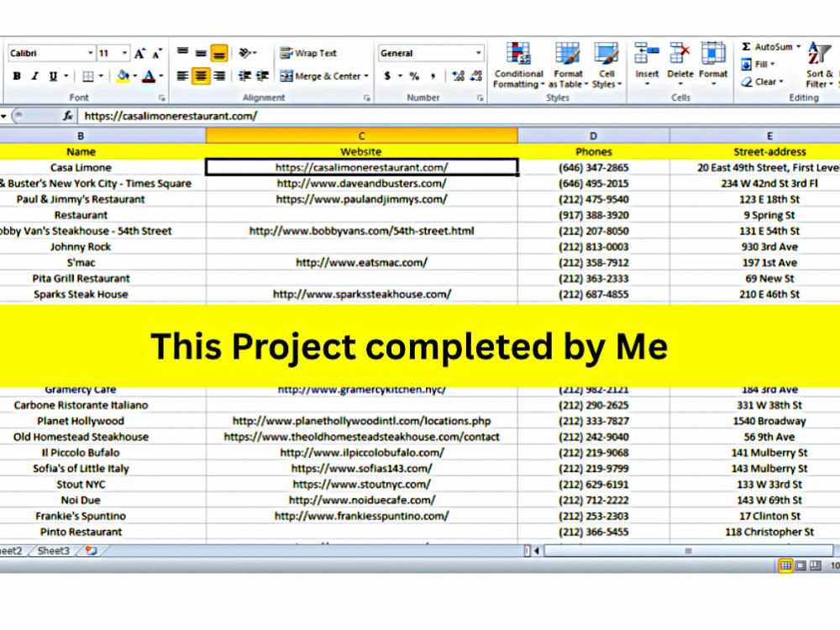Image resolution: width=840 pixels, height=630 pixels.
Task: Click in the formula bar
Action: click(459, 116)
